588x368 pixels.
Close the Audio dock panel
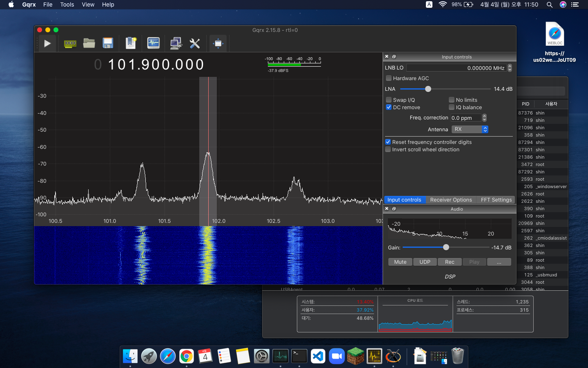coord(387,209)
